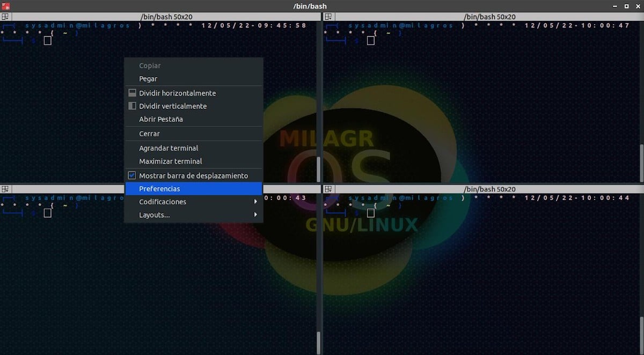Choose Maximizar terminal option
The width and height of the screenshot is (644, 355).
tap(194, 161)
